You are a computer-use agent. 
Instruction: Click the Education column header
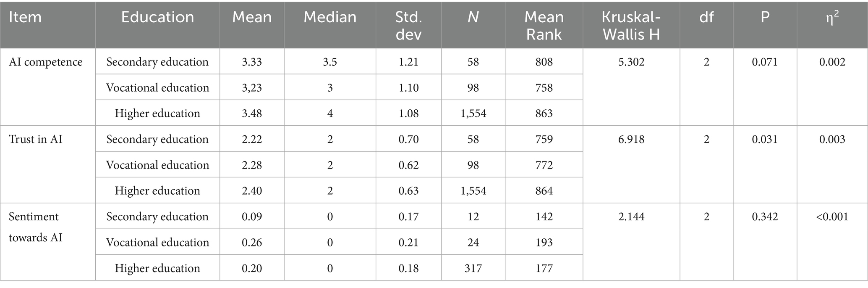coord(157,17)
